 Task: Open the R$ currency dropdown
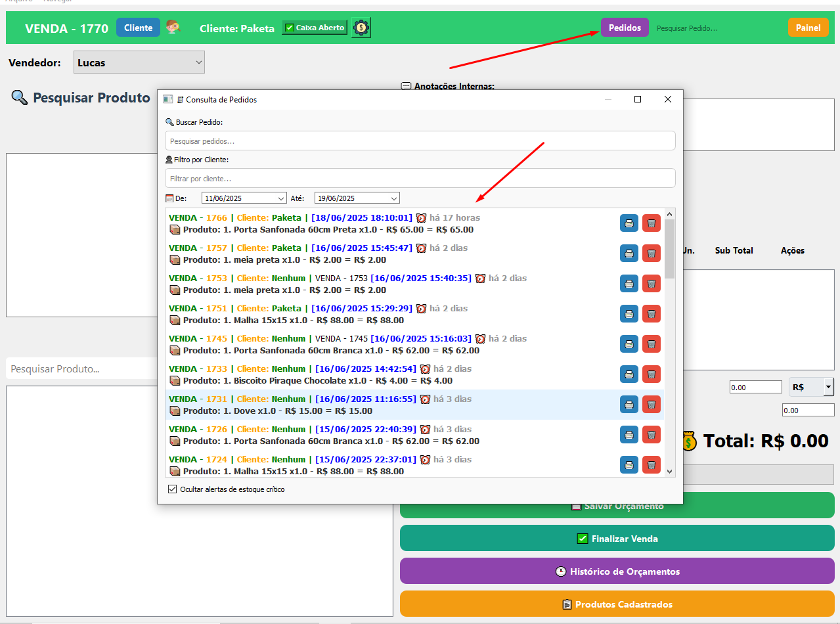click(828, 388)
